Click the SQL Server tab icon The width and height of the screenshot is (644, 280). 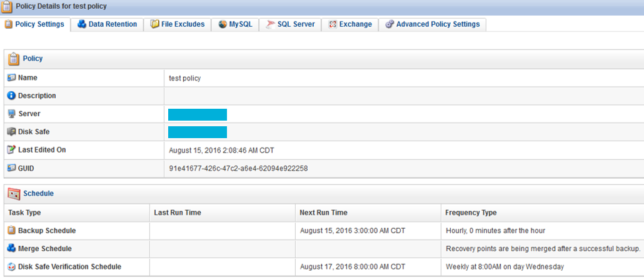(x=270, y=24)
